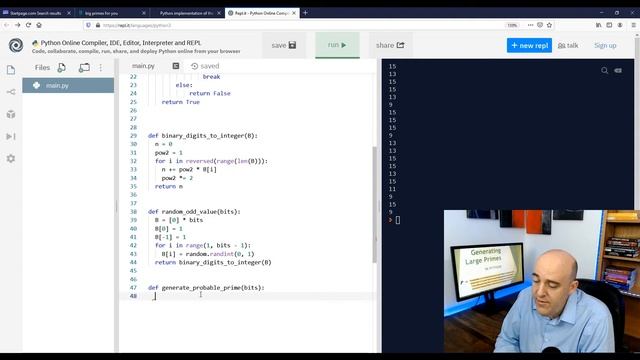Open the Packages cube icon in sidebar
The image size is (640, 360).
point(11,114)
